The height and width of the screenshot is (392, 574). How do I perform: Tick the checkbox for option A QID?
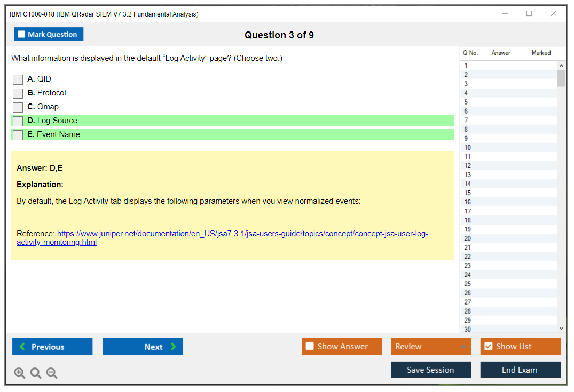pyautogui.click(x=18, y=79)
